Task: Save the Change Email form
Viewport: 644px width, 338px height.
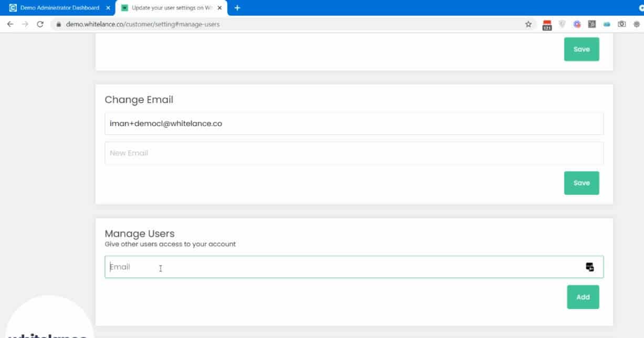Action: (582, 183)
